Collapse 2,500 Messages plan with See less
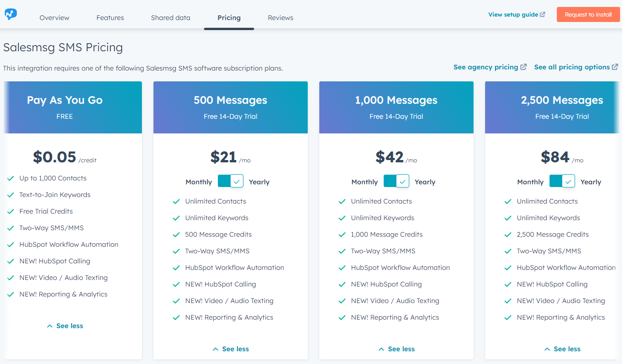 click(562, 349)
